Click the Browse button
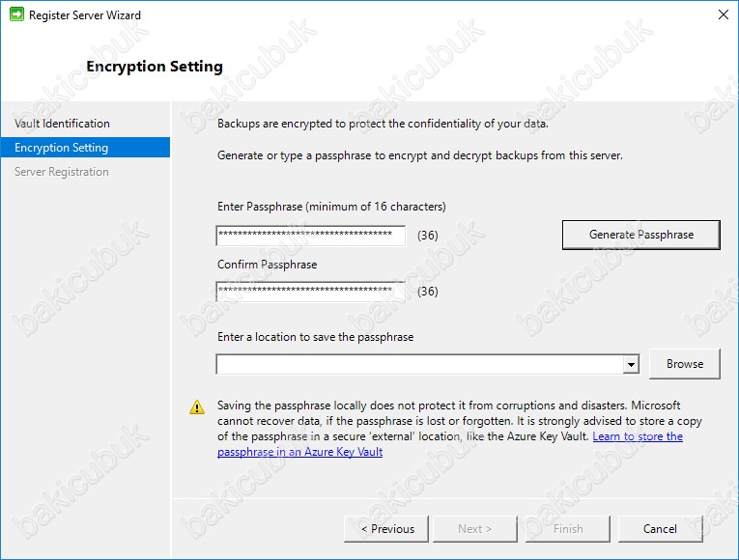 coord(684,364)
